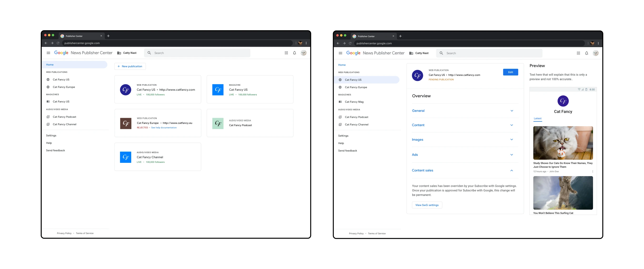Viewport: 644px width, 269px height.
Task: Open new browser tab in right window
Action: tap(400, 36)
